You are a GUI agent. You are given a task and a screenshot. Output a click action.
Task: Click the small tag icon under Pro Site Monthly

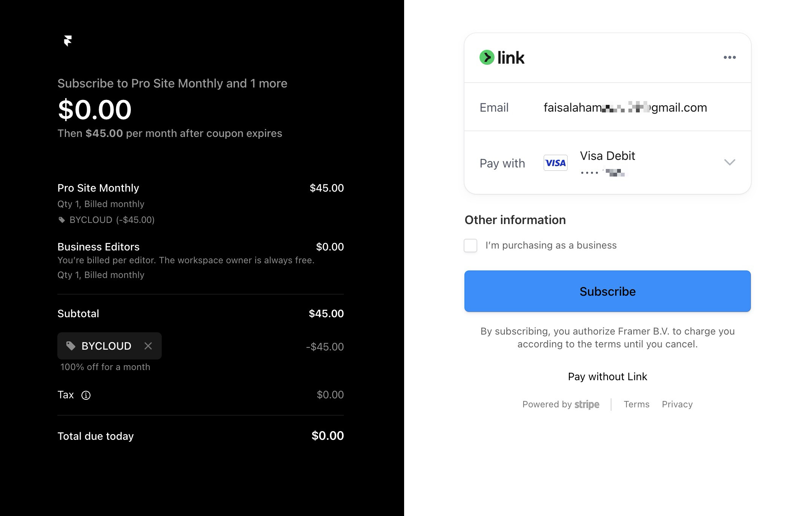coord(62,220)
